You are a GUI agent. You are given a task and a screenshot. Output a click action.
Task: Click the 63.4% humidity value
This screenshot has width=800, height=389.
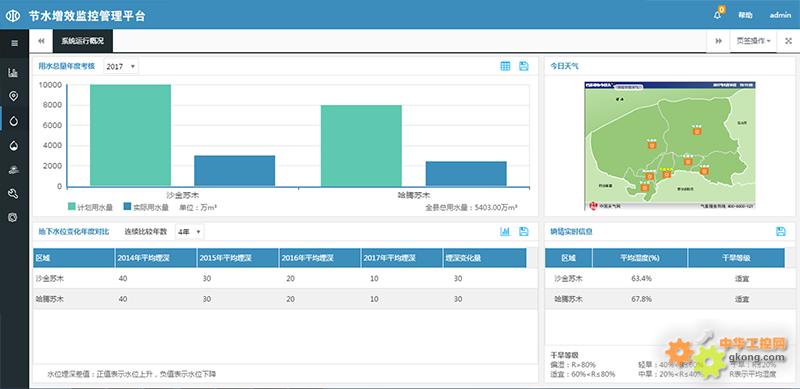click(x=641, y=279)
